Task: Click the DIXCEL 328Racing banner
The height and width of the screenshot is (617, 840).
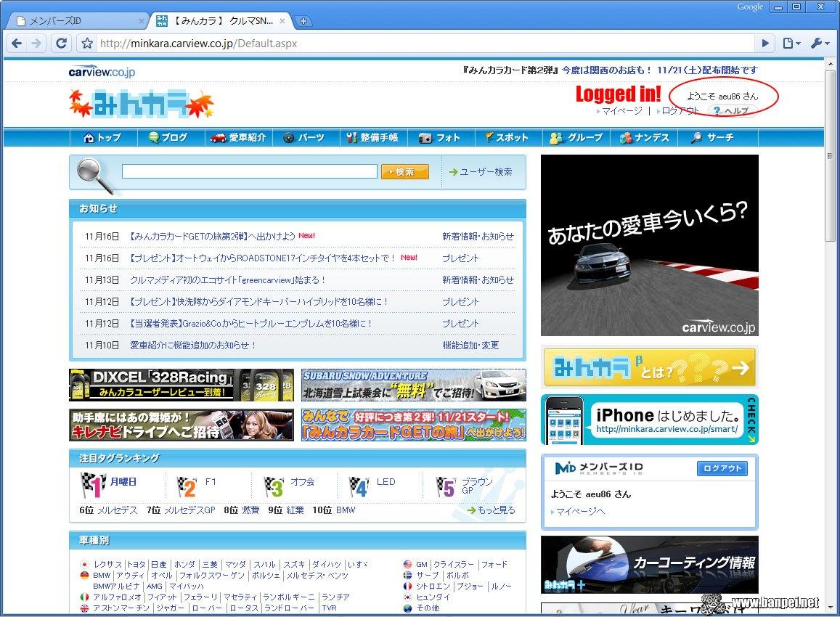Action: pyautogui.click(x=182, y=385)
